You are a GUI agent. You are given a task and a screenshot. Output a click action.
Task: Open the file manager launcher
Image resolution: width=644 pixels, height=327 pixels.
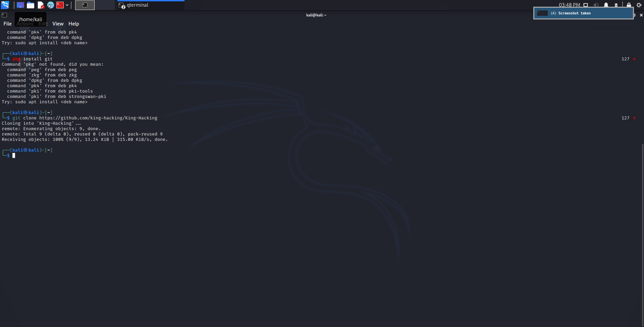31,5
